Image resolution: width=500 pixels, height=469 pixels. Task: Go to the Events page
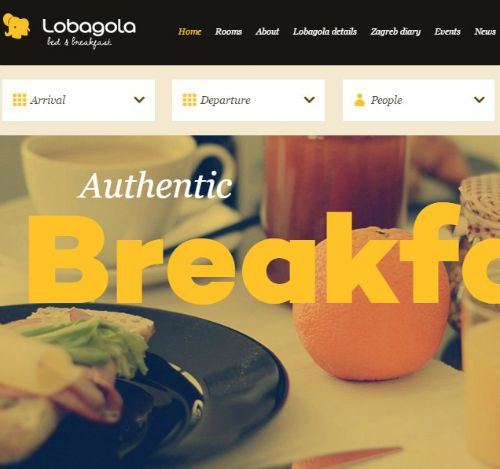click(447, 32)
